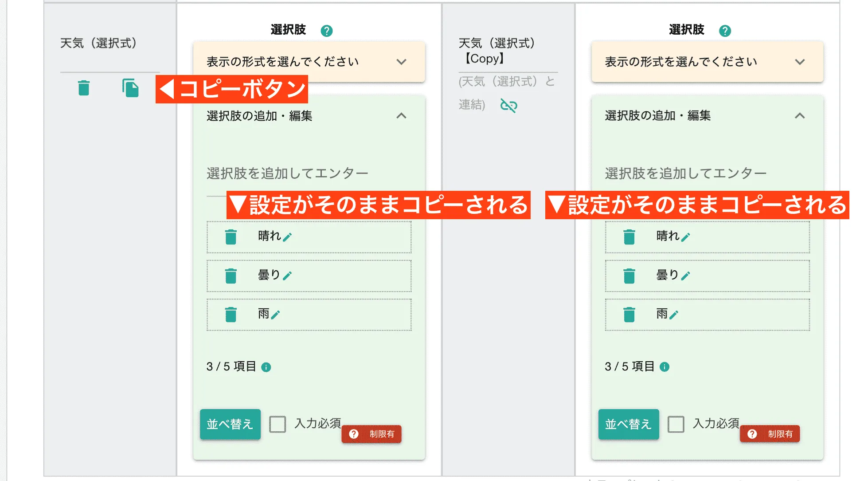Click the copy button for 天気（選択式）
This screenshot has height=481, width=868.
tap(130, 88)
